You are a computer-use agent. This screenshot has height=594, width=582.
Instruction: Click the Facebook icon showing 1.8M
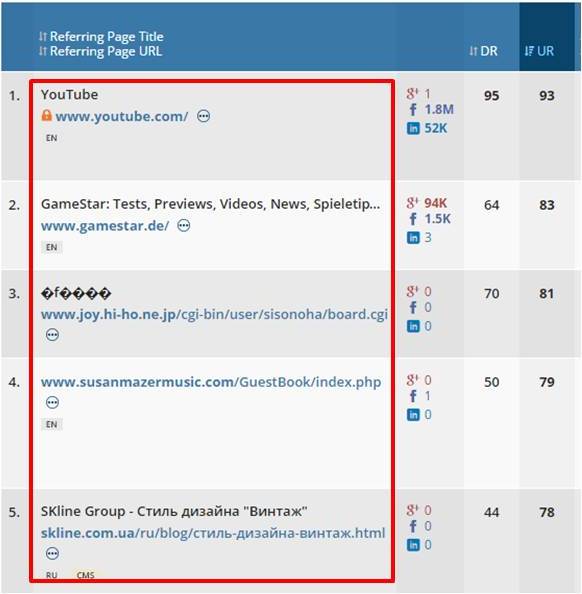[x=413, y=109]
